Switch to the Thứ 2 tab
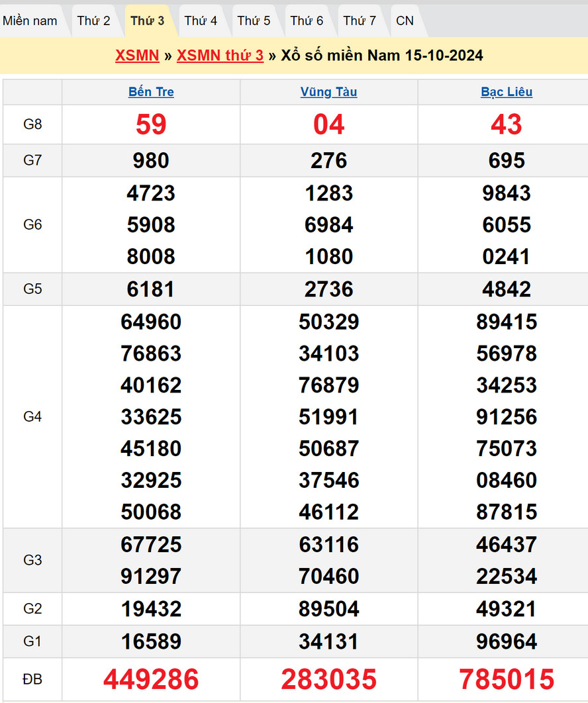 (x=93, y=21)
